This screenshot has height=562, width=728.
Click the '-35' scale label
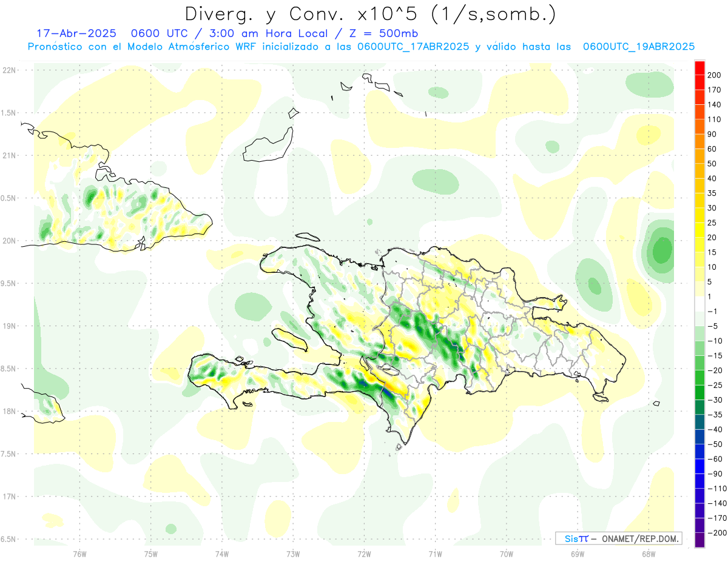[x=715, y=415]
